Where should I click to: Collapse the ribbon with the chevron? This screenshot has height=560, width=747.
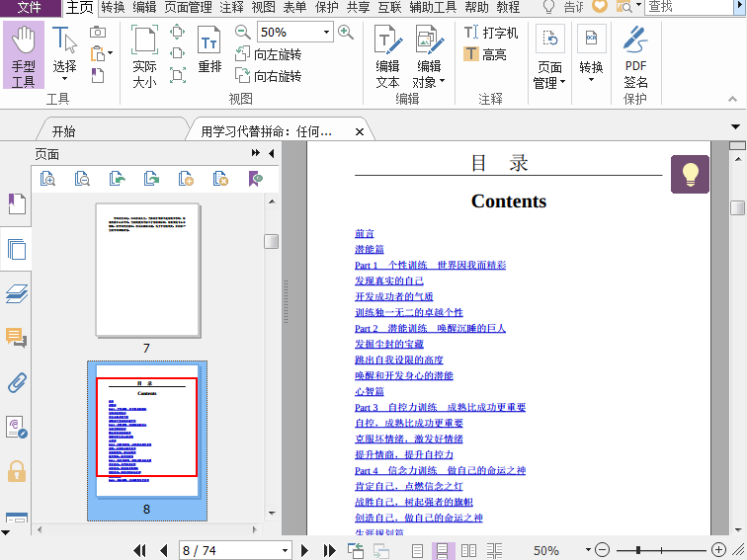pyautogui.click(x=733, y=99)
